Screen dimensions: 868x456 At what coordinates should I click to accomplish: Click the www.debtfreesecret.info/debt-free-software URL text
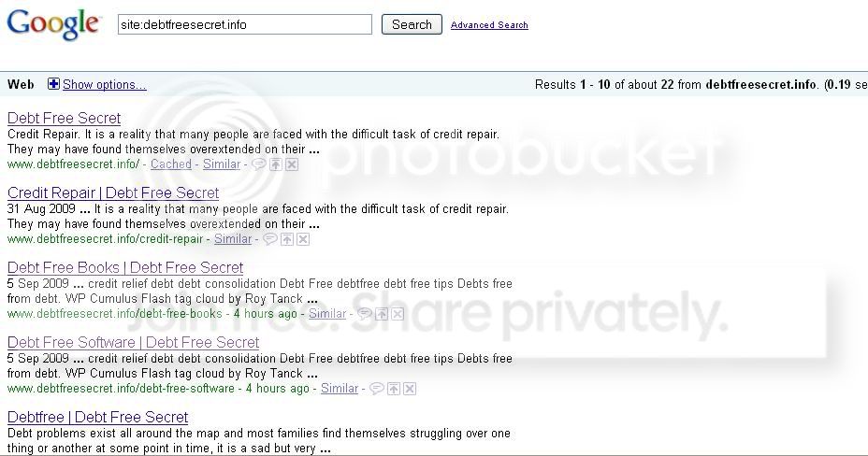[x=121, y=388]
